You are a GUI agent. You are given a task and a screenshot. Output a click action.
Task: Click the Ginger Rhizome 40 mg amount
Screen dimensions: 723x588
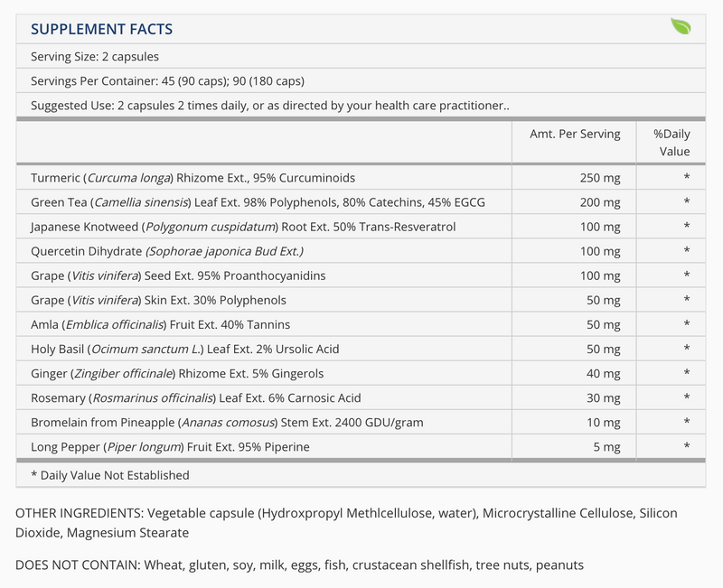click(x=604, y=373)
